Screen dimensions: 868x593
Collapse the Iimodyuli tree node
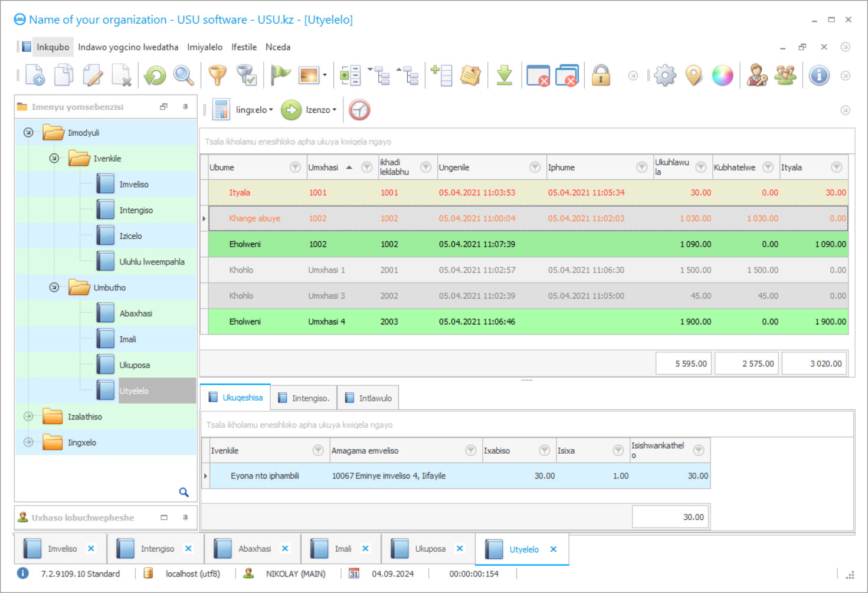[x=28, y=133]
